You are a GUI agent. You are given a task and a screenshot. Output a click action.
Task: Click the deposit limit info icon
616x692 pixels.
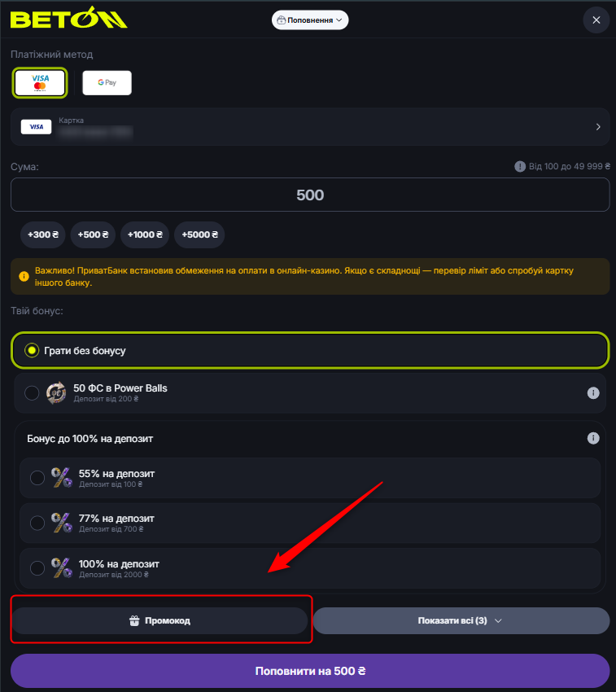coord(520,166)
